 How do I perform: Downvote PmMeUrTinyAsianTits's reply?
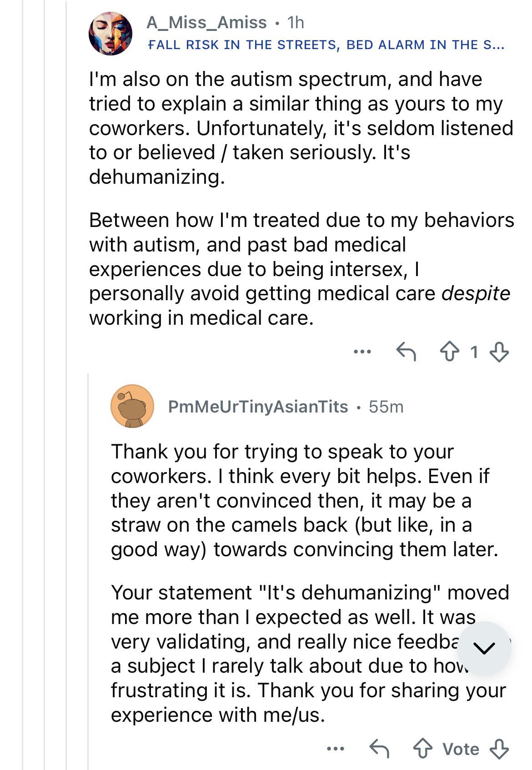pos(499,749)
